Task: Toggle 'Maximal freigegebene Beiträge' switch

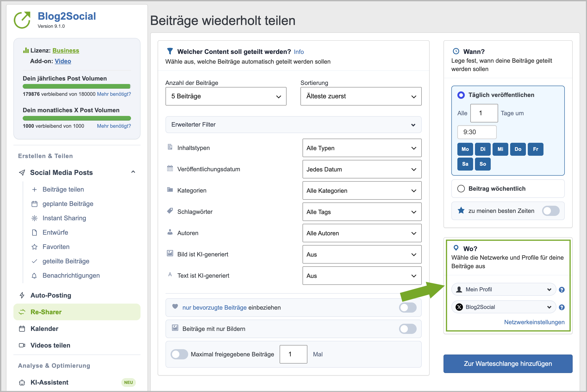Action: [179, 354]
